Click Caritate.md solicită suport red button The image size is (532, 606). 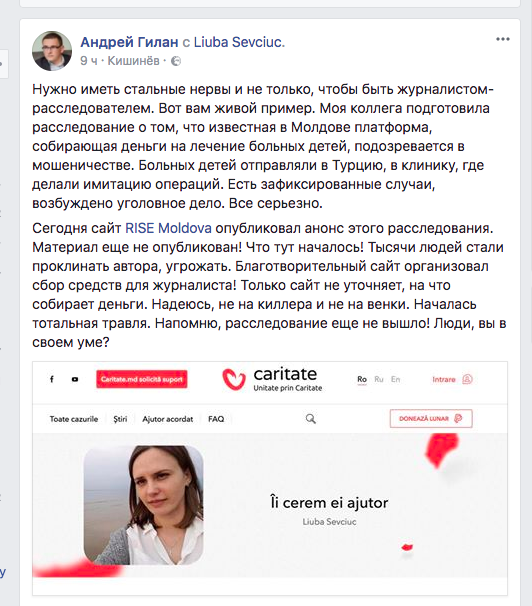pyautogui.click(x=142, y=379)
